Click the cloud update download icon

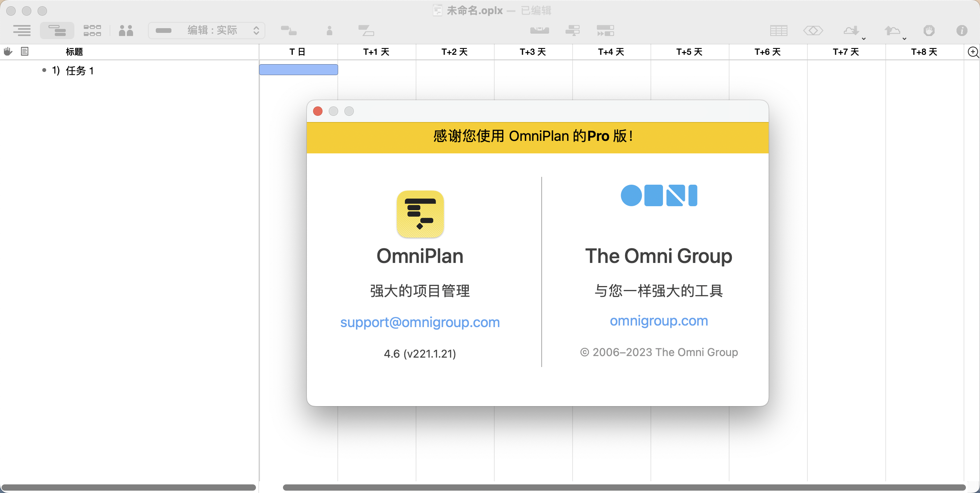tap(852, 31)
